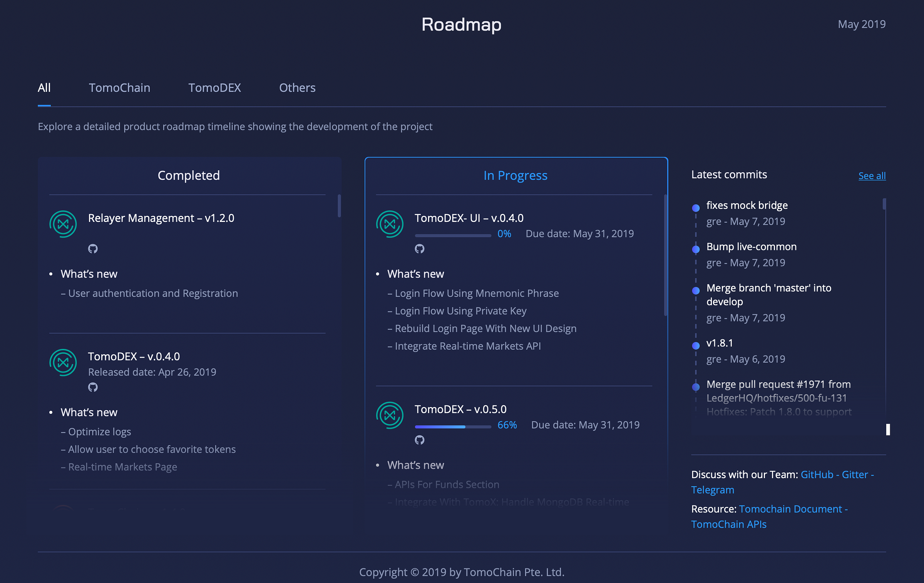Select the Others tab
The image size is (924, 583).
point(297,88)
